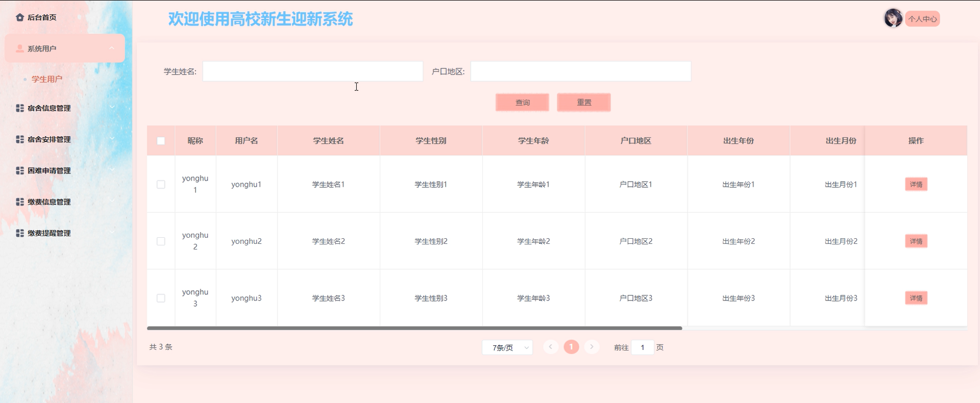Click the 共 3 条 total count text
Viewport: 980px width, 403px height.
pyautogui.click(x=161, y=347)
